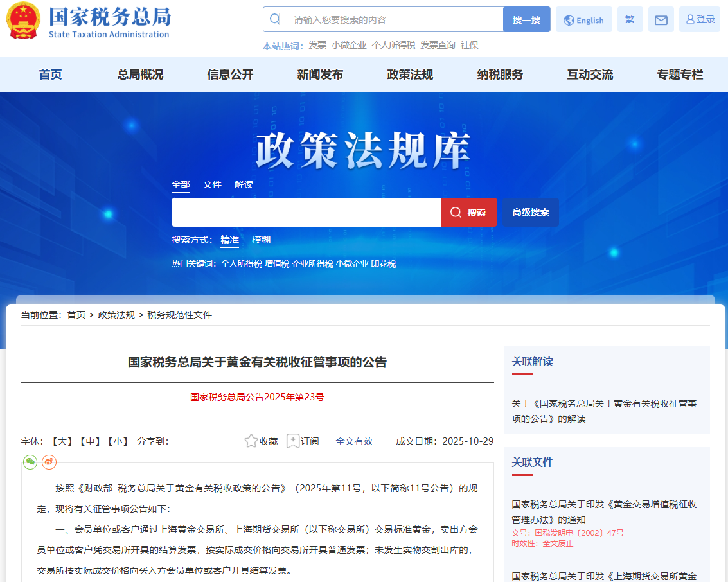Click the 订阅 subscribe bookmark icon
The height and width of the screenshot is (582, 728).
click(x=293, y=441)
